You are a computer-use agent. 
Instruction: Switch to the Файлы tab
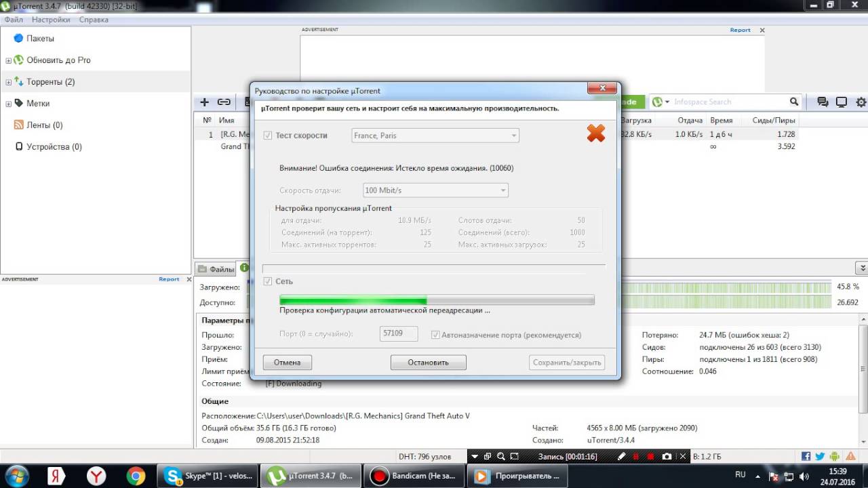click(x=216, y=269)
